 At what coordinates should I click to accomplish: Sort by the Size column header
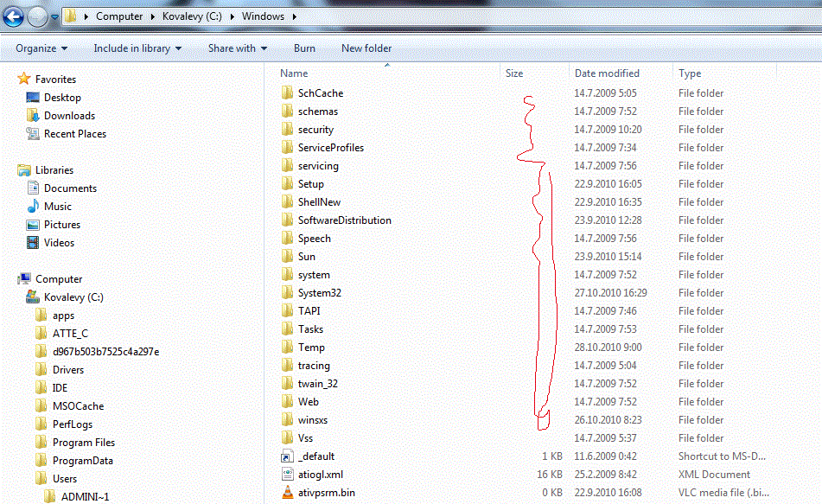point(514,73)
